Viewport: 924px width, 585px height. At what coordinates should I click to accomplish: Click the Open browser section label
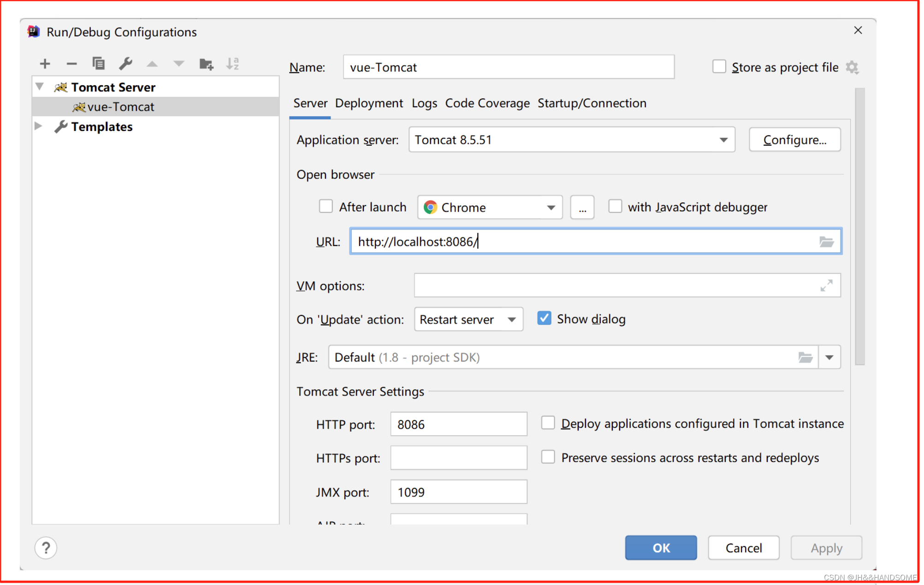click(x=335, y=175)
